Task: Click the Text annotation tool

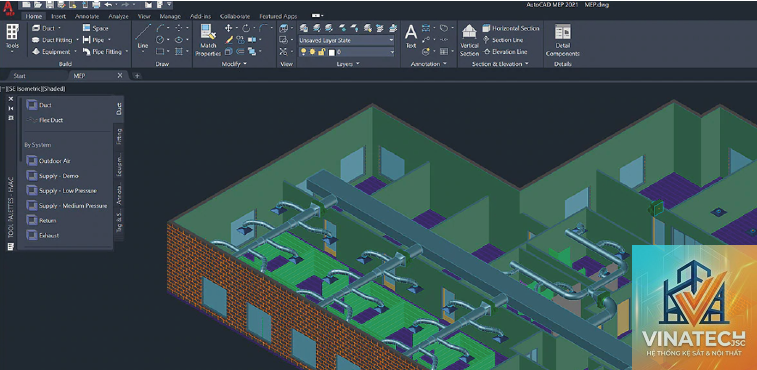Action: pos(411,36)
